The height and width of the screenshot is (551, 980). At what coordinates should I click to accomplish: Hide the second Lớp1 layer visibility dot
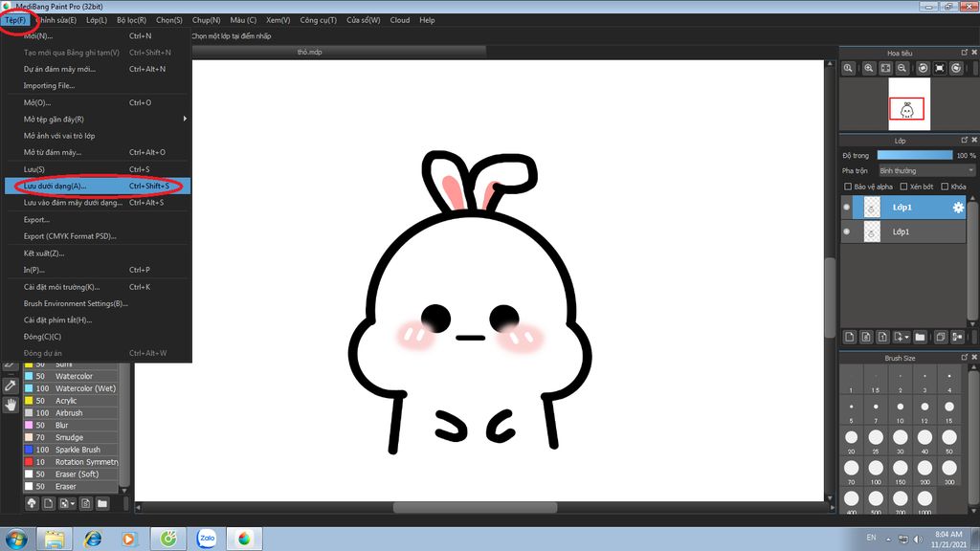pos(846,231)
